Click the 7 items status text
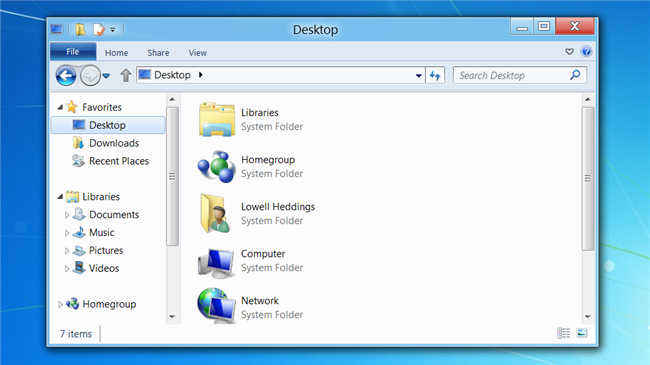 coord(76,333)
